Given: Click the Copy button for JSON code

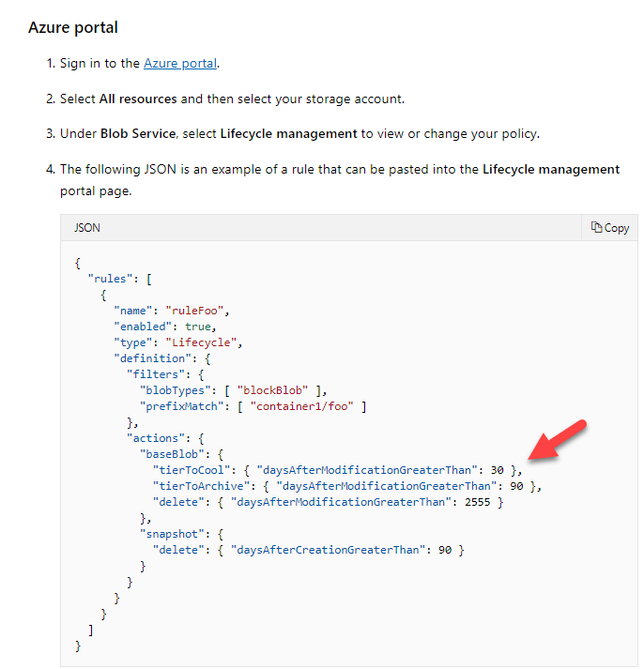Looking at the screenshot, I should click(609, 228).
